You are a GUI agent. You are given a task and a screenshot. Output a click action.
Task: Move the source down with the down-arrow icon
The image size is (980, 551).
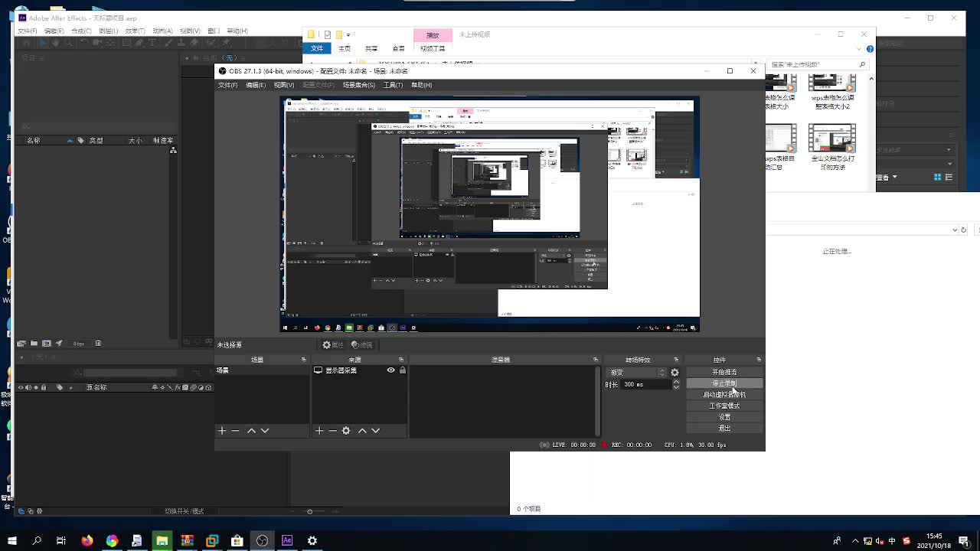(375, 430)
